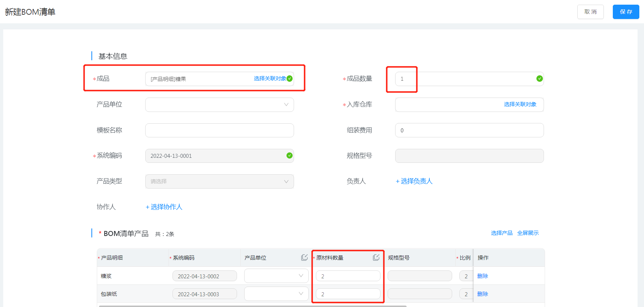Expand 产品单位 dropdown in the 糖浆 row
Viewport: 644px width, 307px height.
point(276,276)
